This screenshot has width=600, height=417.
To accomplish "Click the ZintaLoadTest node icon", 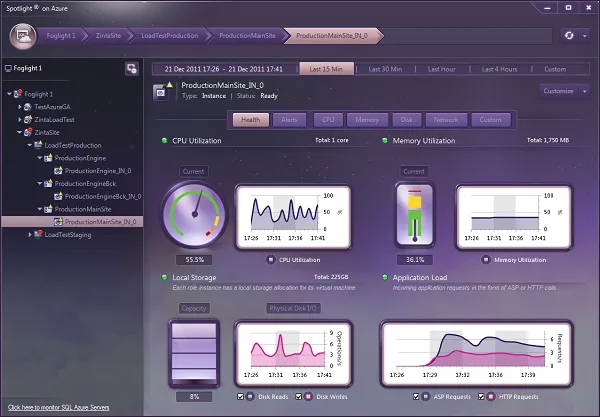I will pyautogui.click(x=28, y=119).
